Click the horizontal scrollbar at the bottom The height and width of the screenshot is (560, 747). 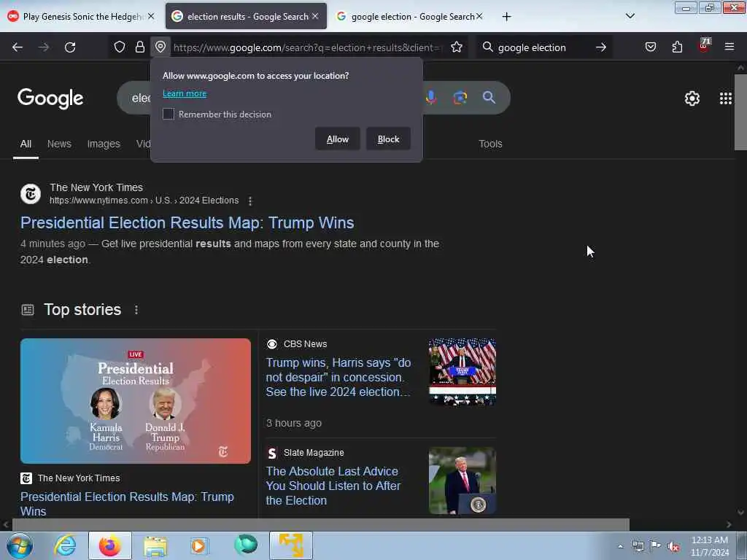(x=321, y=524)
